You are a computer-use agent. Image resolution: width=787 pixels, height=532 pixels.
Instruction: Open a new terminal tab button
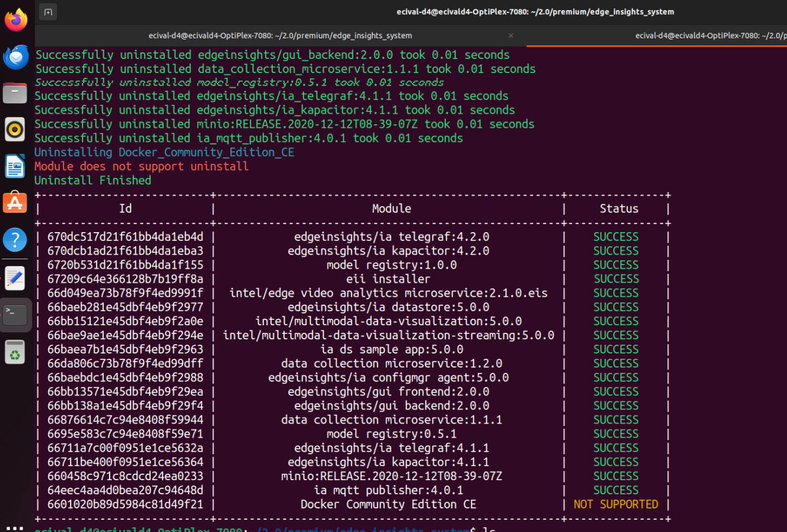[x=48, y=12]
